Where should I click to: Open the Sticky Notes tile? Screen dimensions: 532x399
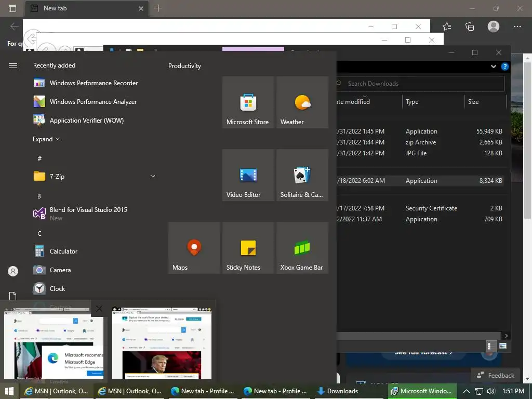(248, 248)
